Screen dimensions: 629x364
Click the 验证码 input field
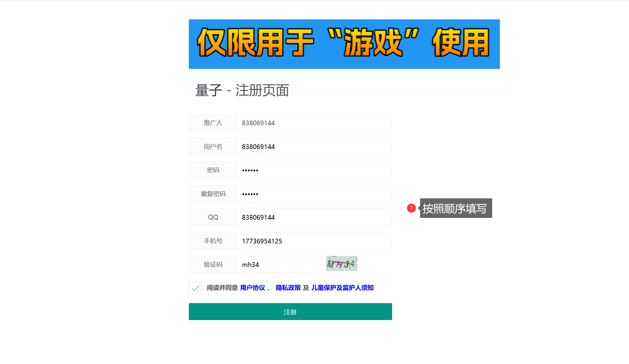pos(279,265)
